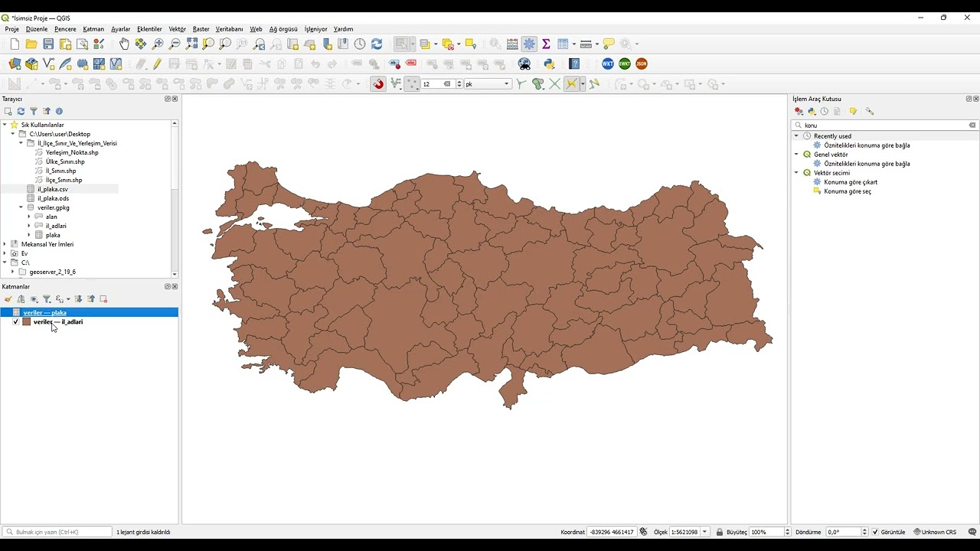Viewport: 980px width, 551px height.
Task: Click the EWKT plugin icon
Action: coord(625,64)
